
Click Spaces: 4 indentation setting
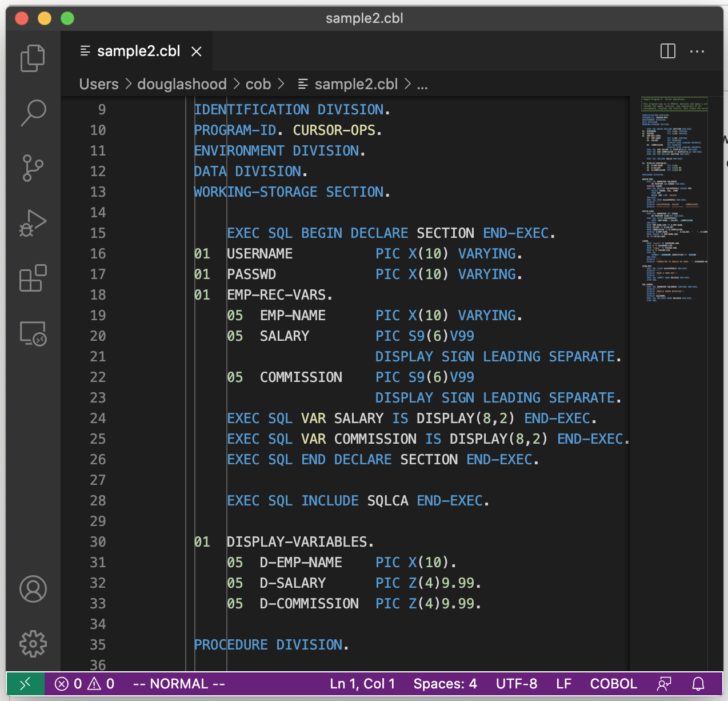click(x=445, y=683)
